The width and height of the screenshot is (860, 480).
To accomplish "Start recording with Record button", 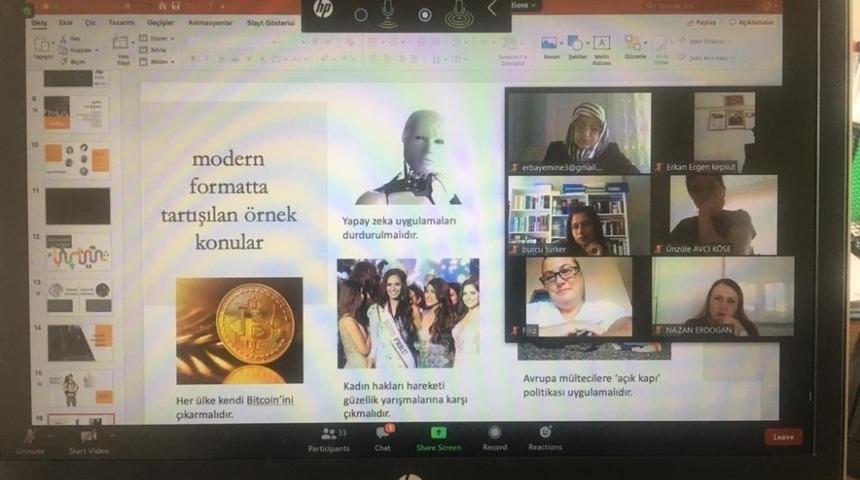I will tap(495, 438).
